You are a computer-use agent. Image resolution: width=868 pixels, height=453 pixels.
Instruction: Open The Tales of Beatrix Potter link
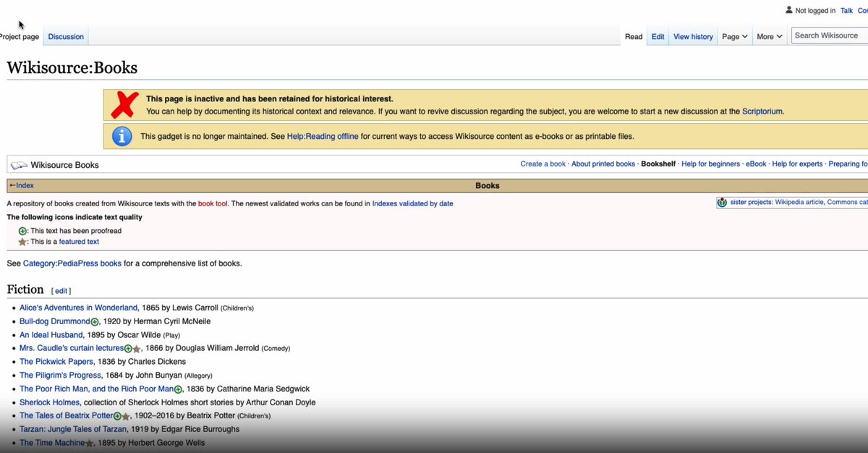tap(67, 416)
